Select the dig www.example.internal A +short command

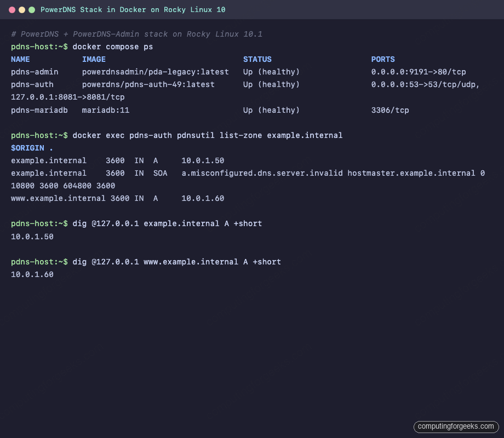176,262
